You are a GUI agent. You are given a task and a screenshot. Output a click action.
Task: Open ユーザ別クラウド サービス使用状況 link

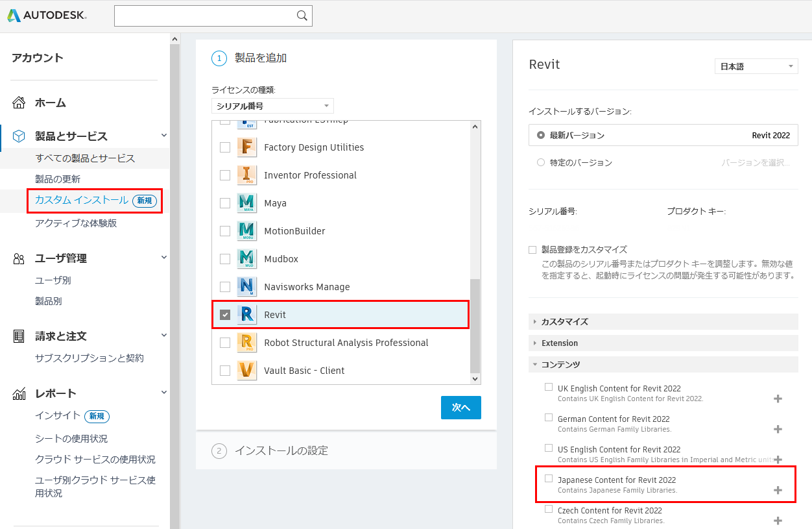[x=95, y=487]
